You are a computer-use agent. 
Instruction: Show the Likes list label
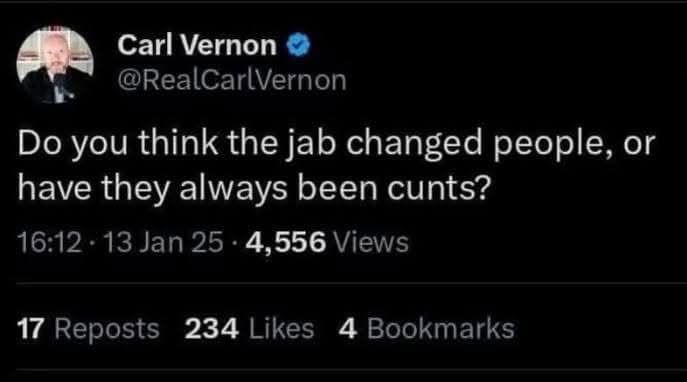click(282, 329)
